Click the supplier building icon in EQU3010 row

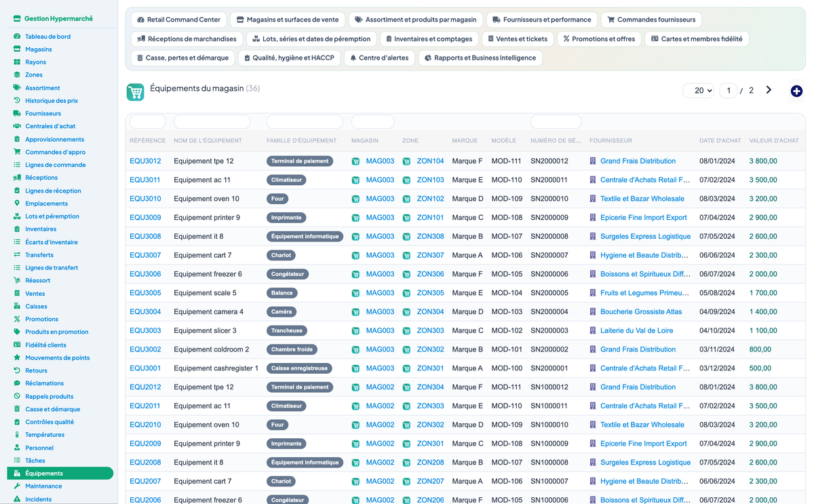click(x=593, y=199)
